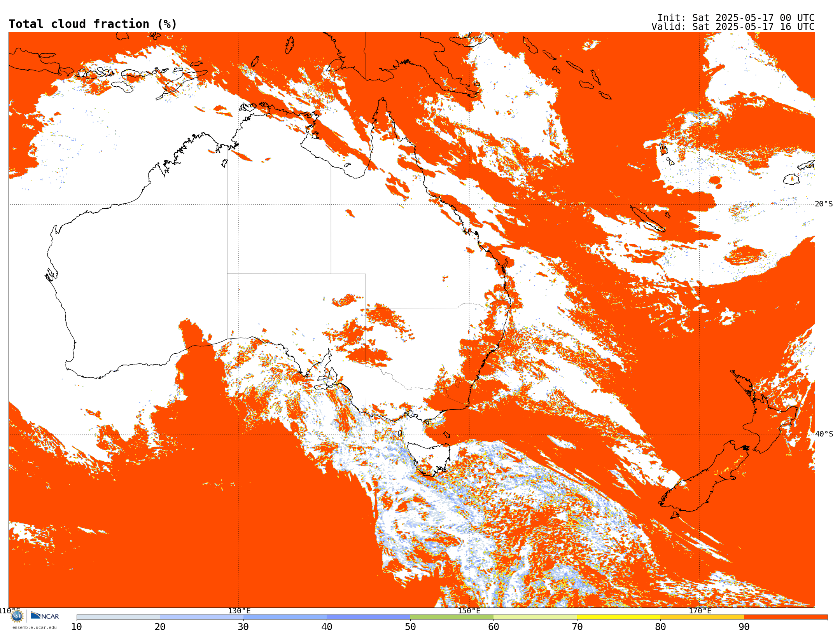Screen dimensions: 840x632
Task: Click the yellow 70-80 colorbar segment
Action: pos(619,617)
